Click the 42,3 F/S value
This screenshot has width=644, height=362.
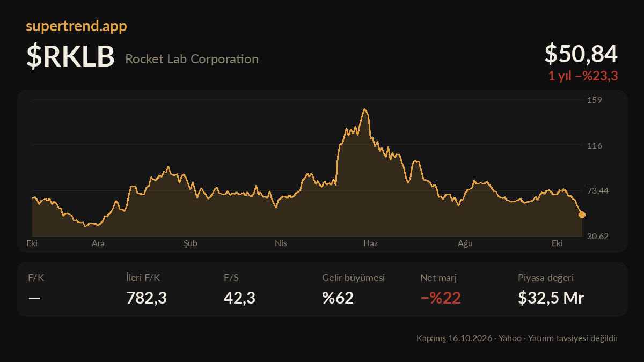[239, 298]
